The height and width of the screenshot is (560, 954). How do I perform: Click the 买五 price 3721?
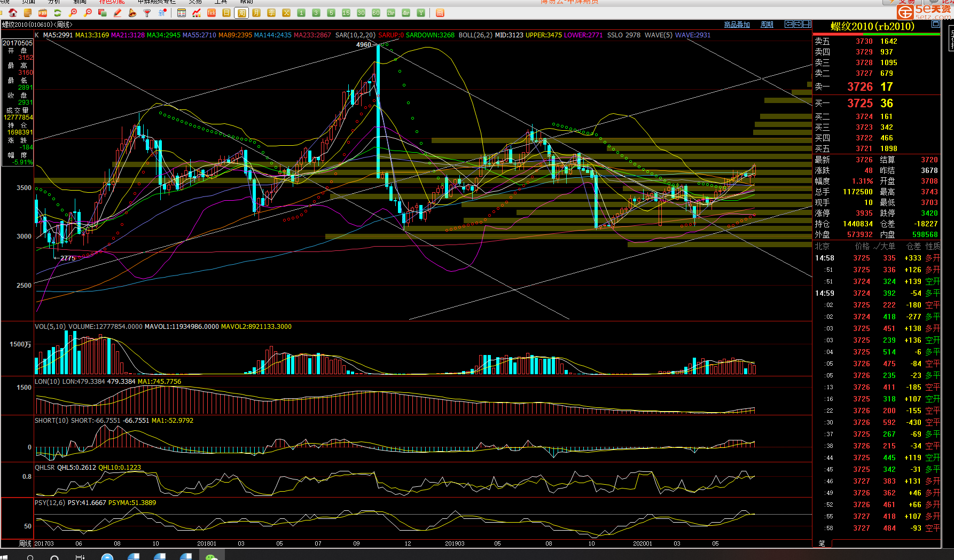[864, 148]
